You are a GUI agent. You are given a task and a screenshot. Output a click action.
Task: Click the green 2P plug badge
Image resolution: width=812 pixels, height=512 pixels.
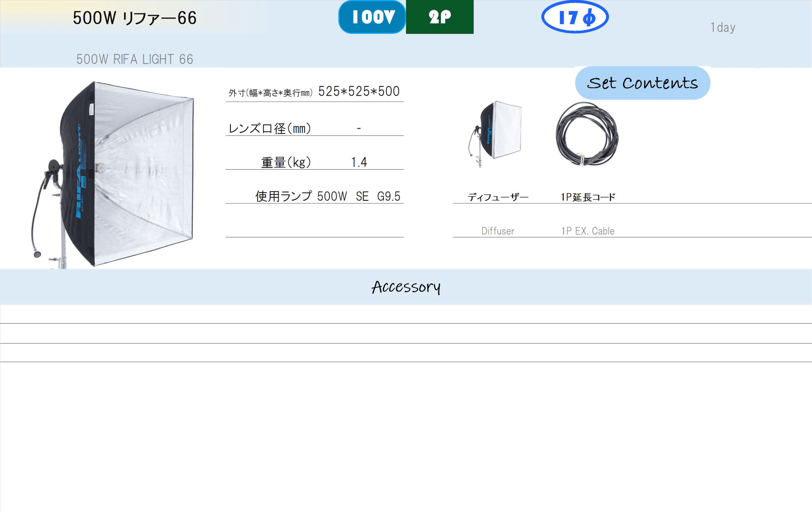point(440,17)
